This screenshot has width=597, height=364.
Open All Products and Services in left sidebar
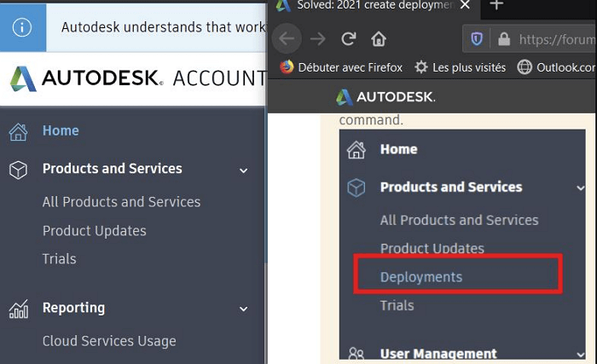[x=121, y=202]
